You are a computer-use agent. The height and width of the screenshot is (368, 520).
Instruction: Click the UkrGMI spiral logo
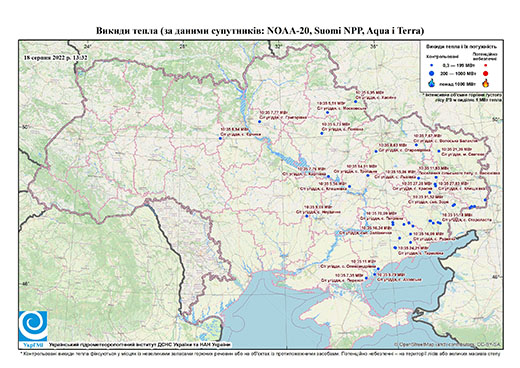point(33,326)
